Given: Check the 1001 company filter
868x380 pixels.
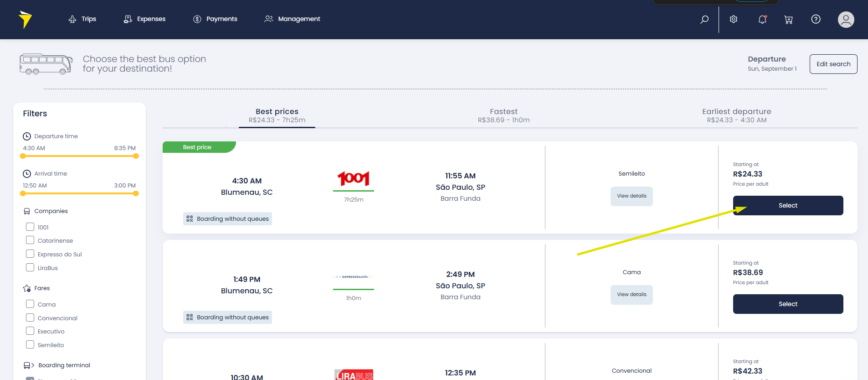Looking at the screenshot, I should click(x=30, y=227).
